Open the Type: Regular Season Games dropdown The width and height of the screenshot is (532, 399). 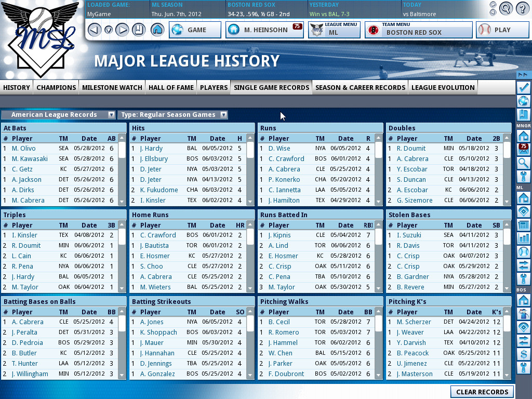tap(172, 115)
